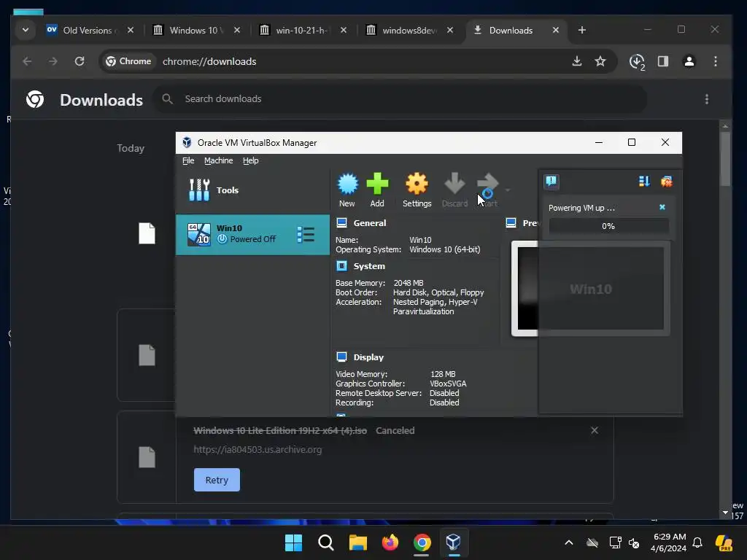Remove the canceled Windows 10 Lite download entry

(595, 430)
